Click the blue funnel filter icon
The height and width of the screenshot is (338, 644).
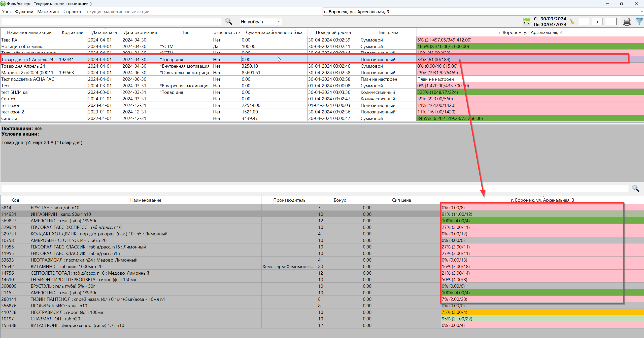(x=639, y=22)
